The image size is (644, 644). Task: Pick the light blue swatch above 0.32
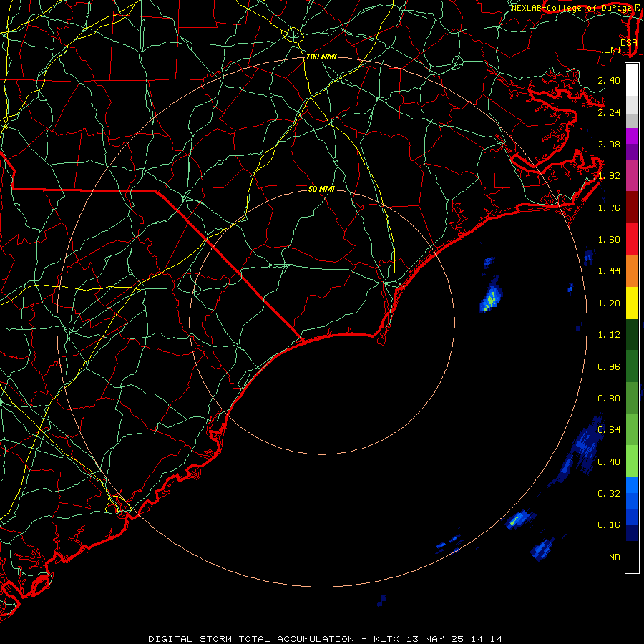coord(632,485)
